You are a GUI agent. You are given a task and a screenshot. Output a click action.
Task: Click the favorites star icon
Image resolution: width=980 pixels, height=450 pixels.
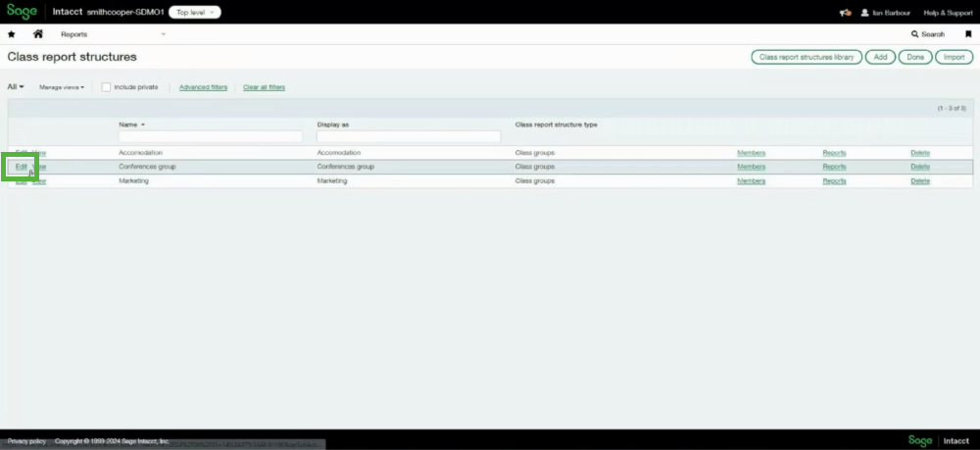tap(12, 34)
